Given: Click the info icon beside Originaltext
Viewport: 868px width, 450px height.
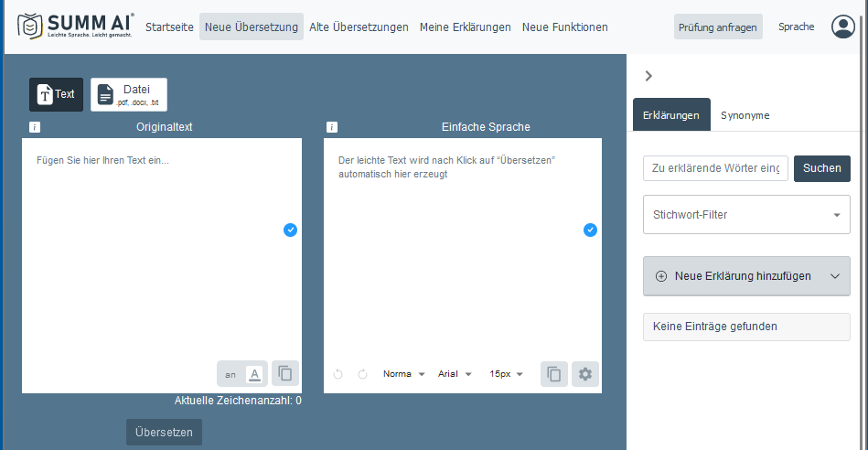Looking at the screenshot, I should (35, 127).
